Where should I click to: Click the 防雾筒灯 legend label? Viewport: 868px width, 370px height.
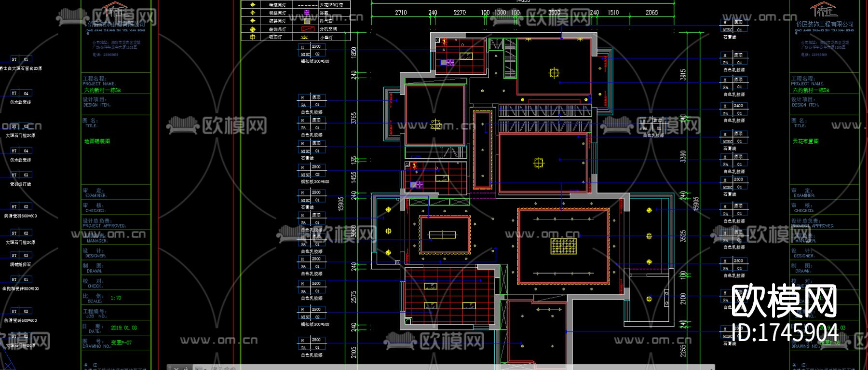click(x=277, y=21)
